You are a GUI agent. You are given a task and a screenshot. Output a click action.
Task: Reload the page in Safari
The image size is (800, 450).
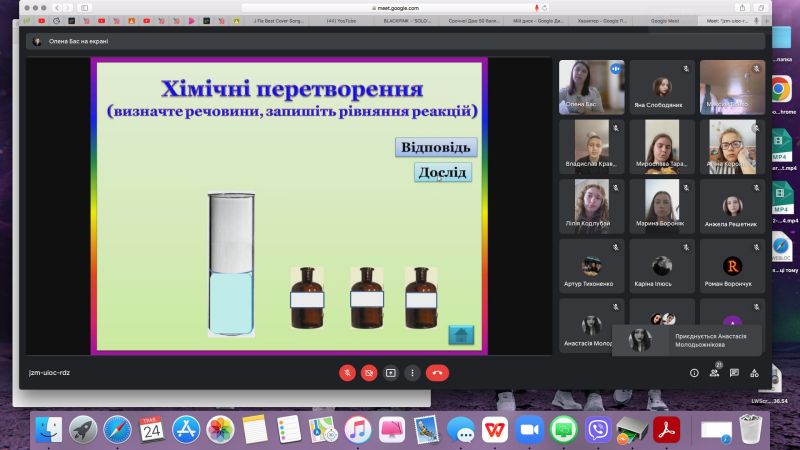click(x=545, y=8)
